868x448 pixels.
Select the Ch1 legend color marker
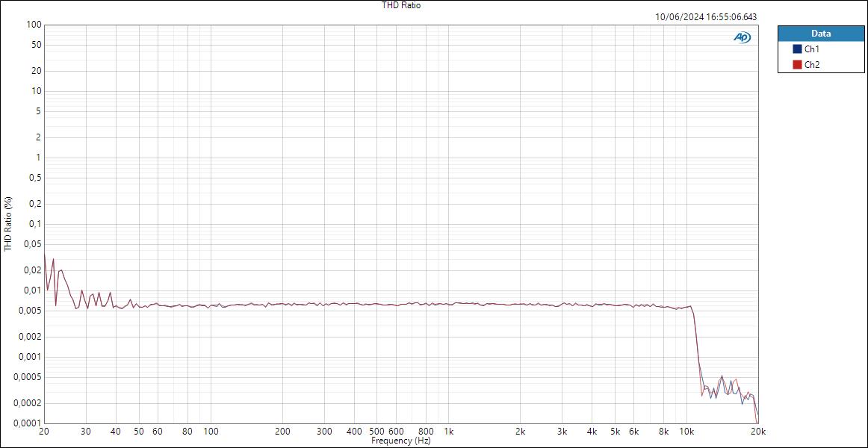click(798, 47)
